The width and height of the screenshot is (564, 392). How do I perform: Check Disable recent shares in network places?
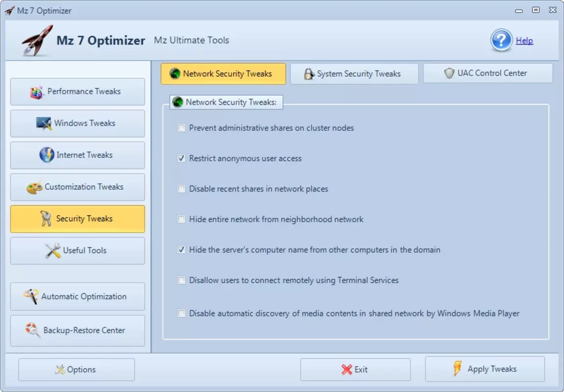(181, 189)
